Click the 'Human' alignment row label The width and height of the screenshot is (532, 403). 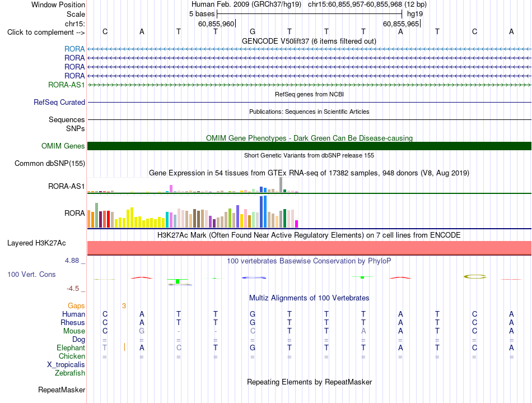coord(73,314)
